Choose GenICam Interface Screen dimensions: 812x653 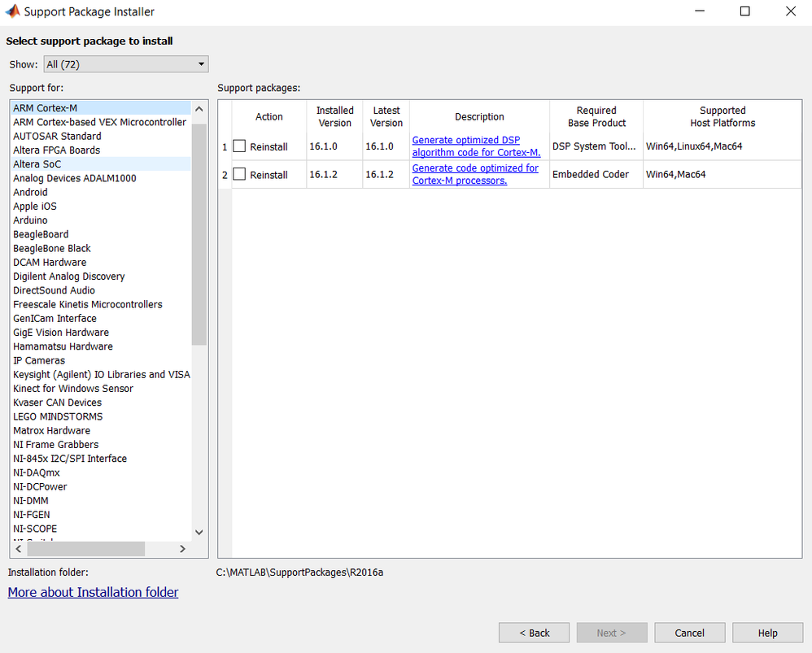click(101, 318)
